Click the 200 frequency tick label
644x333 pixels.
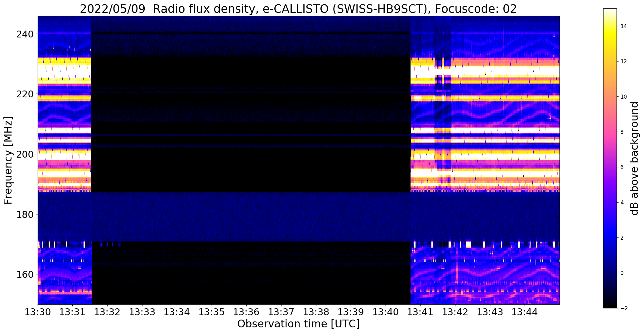(x=24, y=154)
